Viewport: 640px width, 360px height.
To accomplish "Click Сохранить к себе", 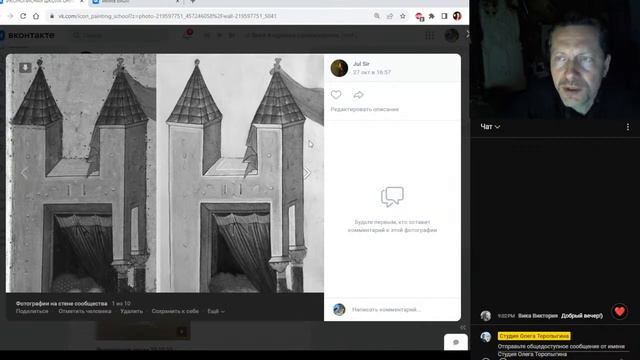I will pyautogui.click(x=175, y=311).
